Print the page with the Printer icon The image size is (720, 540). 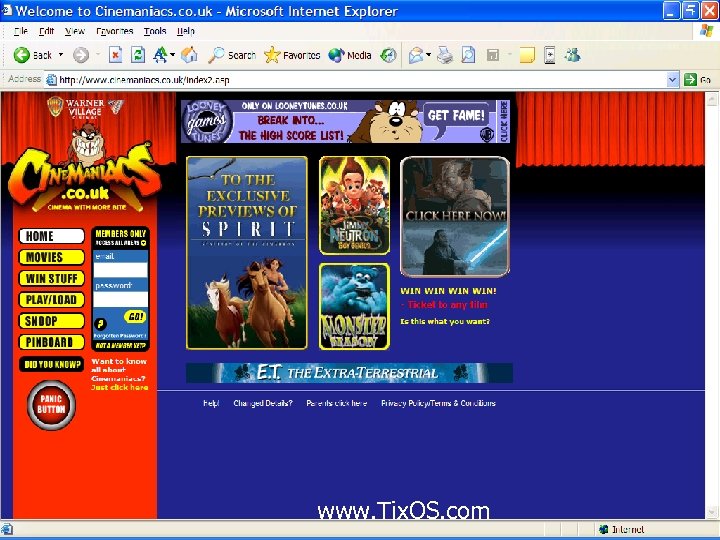pos(444,55)
